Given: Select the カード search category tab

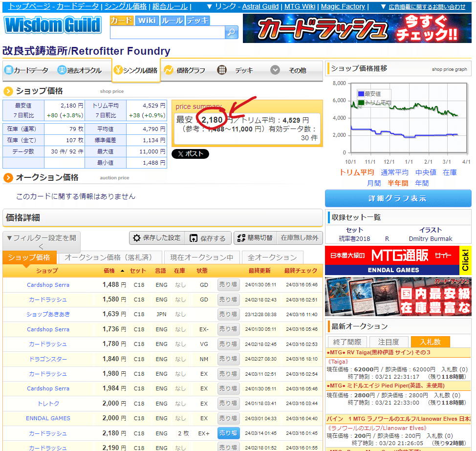Looking at the screenshot, I should (x=121, y=21).
